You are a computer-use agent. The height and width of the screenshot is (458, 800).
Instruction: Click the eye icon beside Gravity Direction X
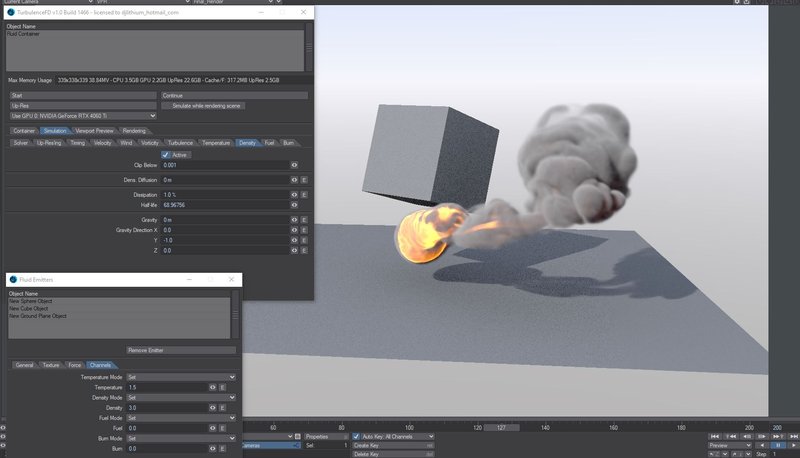coord(294,230)
